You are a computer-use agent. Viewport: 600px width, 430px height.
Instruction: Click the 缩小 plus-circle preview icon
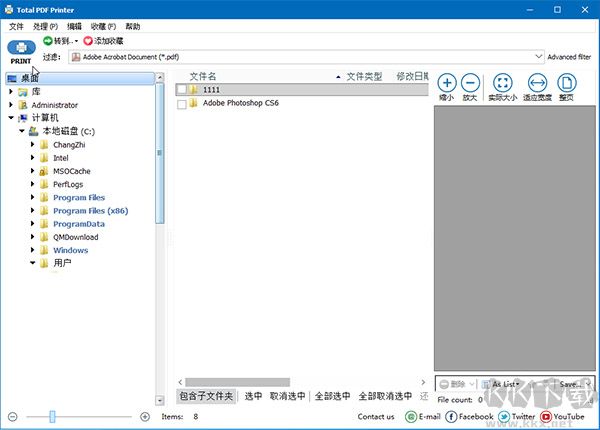pyautogui.click(x=447, y=83)
